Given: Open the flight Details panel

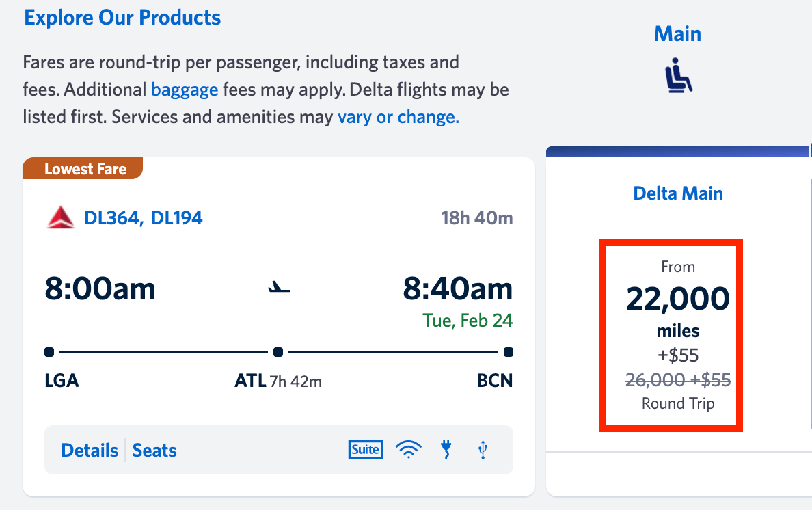Looking at the screenshot, I should coord(90,450).
